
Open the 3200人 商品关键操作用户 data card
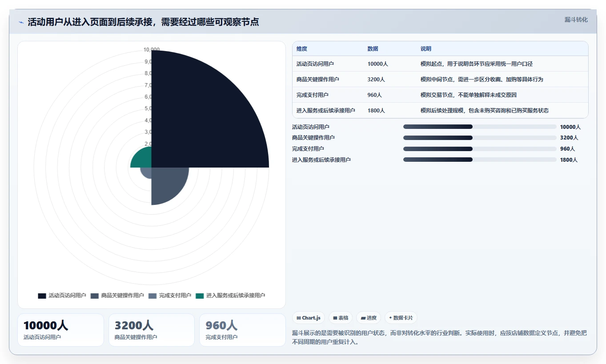pos(152,330)
